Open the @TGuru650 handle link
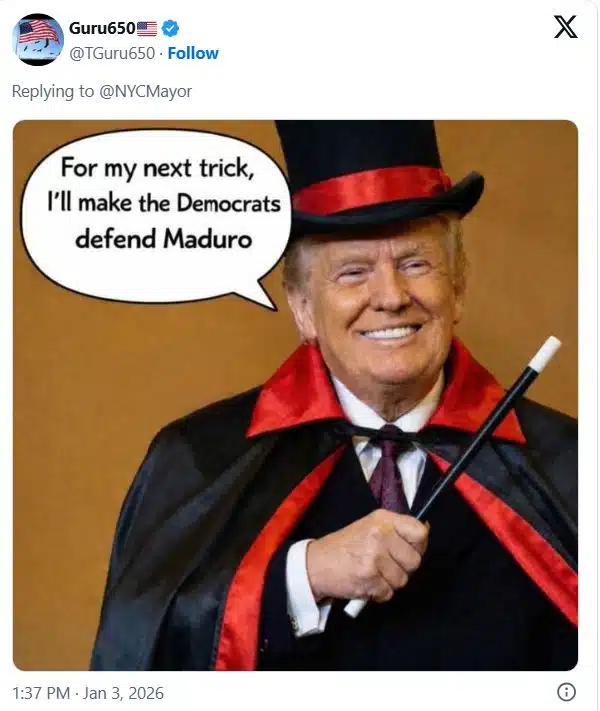 pos(112,53)
